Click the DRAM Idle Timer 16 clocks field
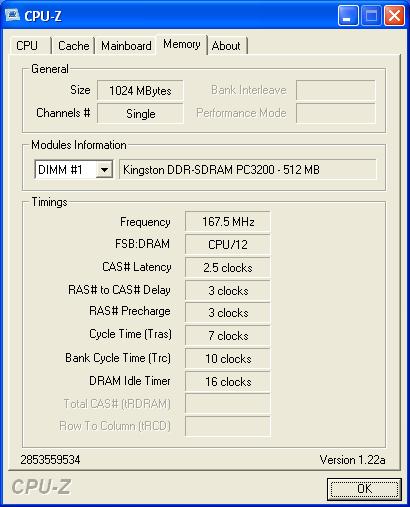 (x=228, y=381)
